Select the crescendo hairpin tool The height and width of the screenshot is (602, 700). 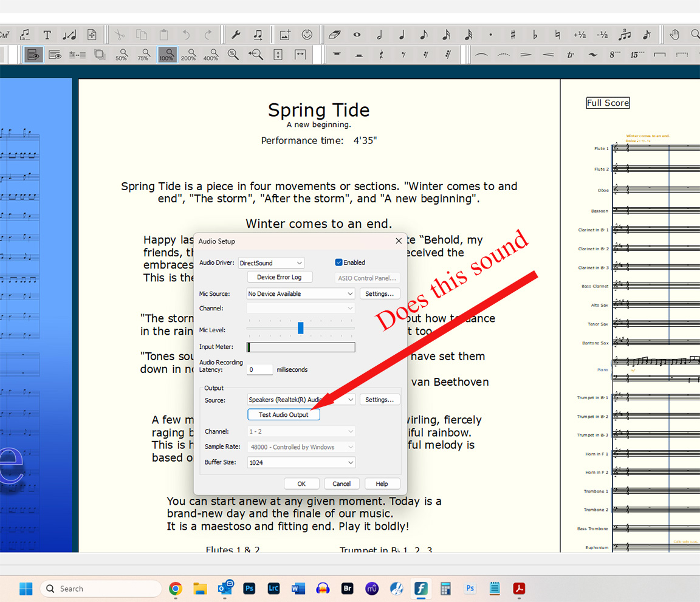548,55
